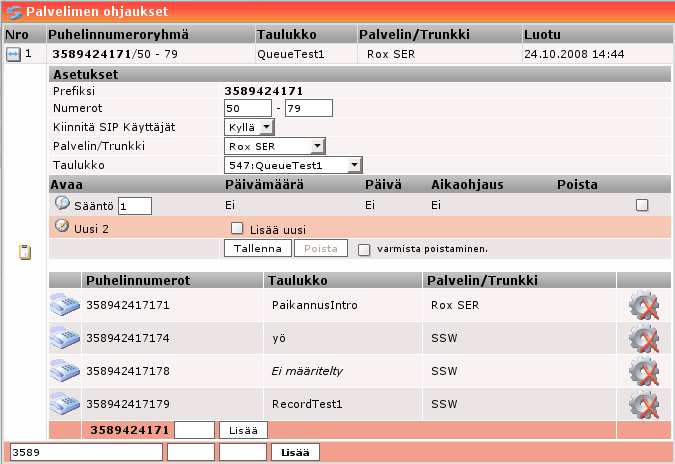The image size is (675, 464).
Task: Check varmista poistaminen checkbox
Action: tap(364, 250)
